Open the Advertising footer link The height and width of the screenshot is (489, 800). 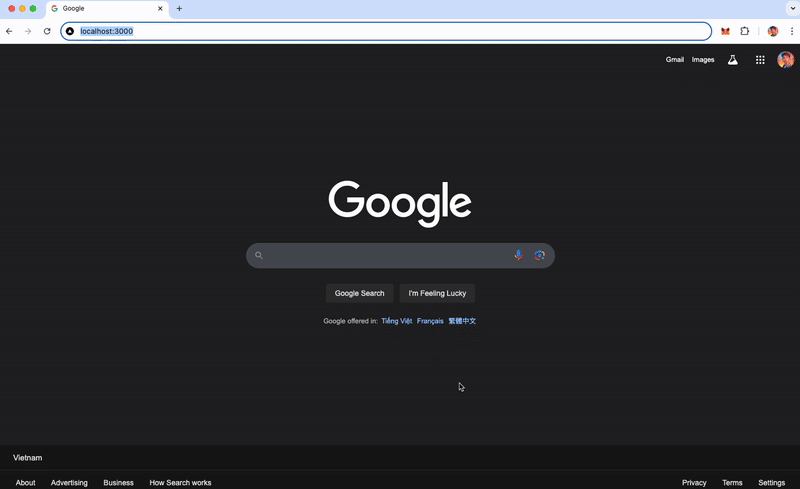point(69,482)
